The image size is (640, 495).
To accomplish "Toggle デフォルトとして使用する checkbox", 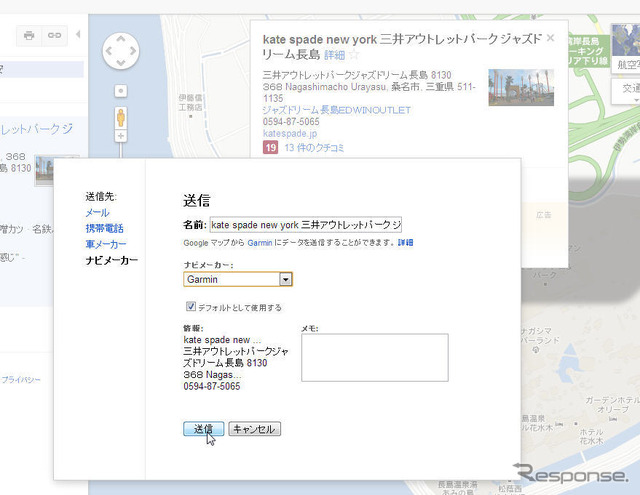I will point(191,306).
